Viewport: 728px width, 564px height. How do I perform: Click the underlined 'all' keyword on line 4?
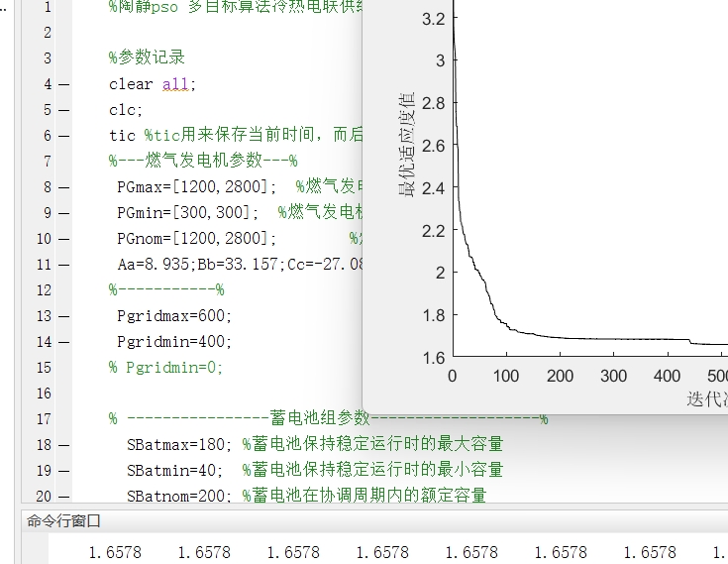[175, 84]
